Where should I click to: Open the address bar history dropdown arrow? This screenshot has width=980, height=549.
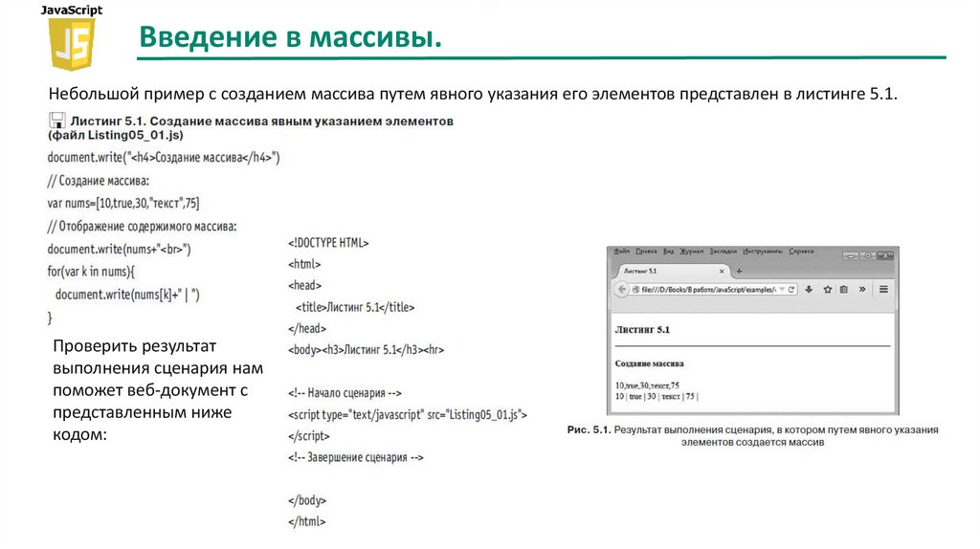pyautogui.click(x=782, y=290)
